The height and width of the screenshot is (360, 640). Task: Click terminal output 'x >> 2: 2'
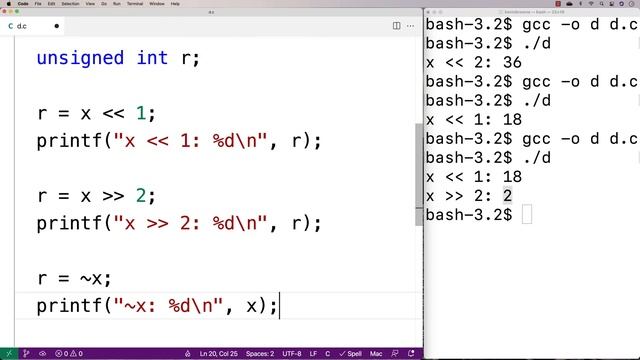click(469, 196)
